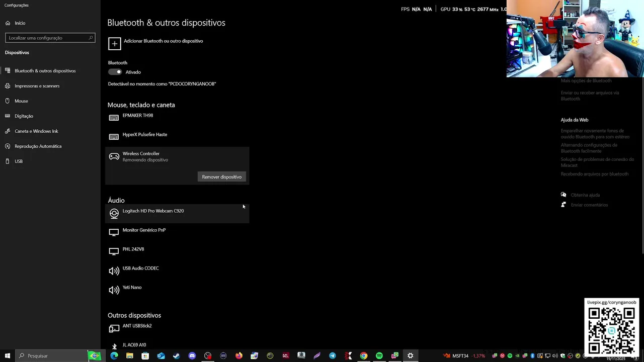This screenshot has width=644, height=362.
Task: Open Solução de problemas de conexão do Miracast
Action: [x=597, y=162]
